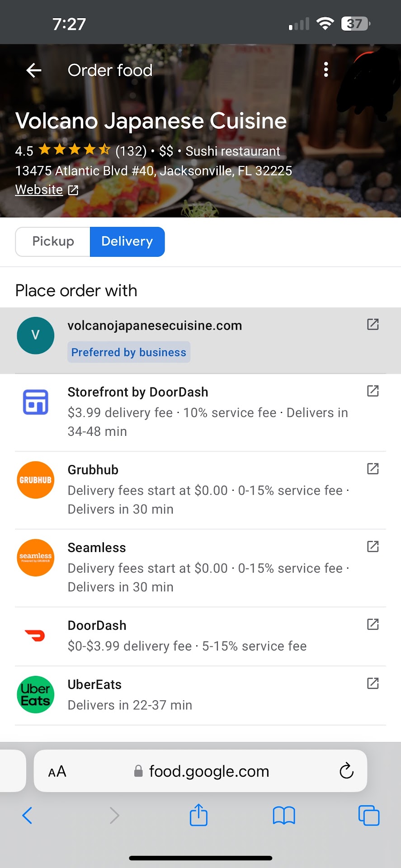Tap the orange Grubhub logo
The image size is (401, 868).
pyautogui.click(x=35, y=480)
